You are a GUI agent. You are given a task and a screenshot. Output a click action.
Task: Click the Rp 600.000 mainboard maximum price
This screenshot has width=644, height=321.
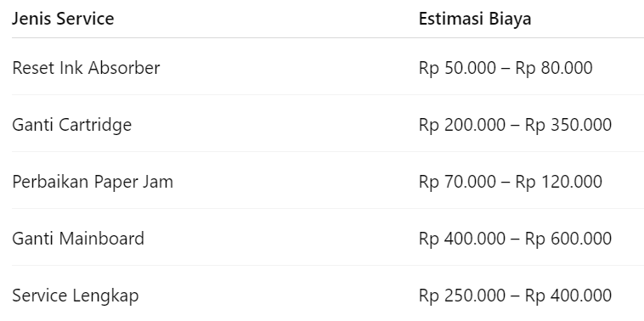point(568,239)
